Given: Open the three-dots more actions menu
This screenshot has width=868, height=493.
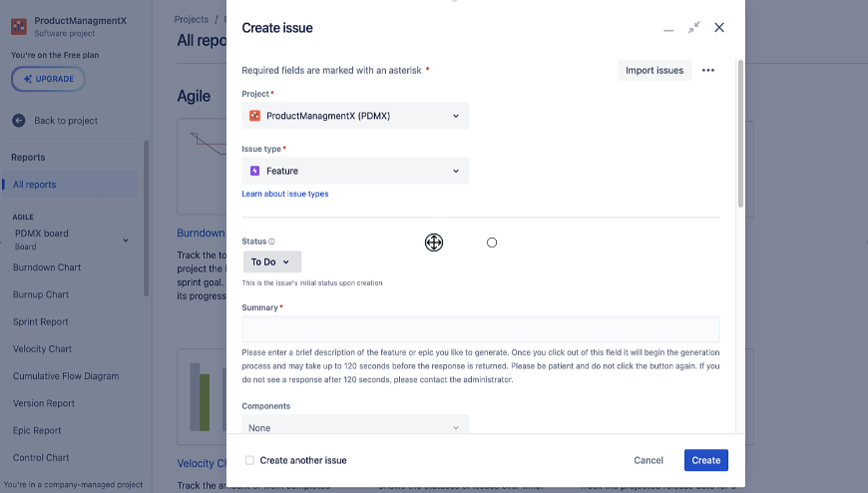Looking at the screenshot, I should (x=708, y=71).
